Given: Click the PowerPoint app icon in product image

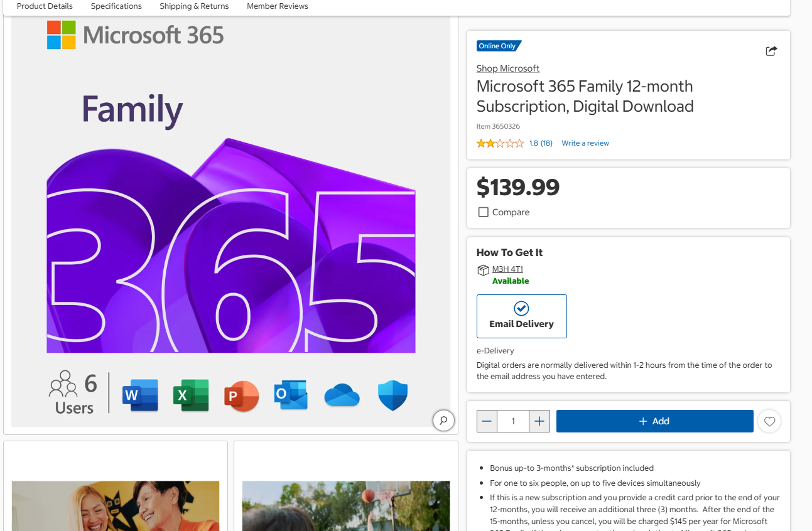Looking at the screenshot, I should coord(242,396).
